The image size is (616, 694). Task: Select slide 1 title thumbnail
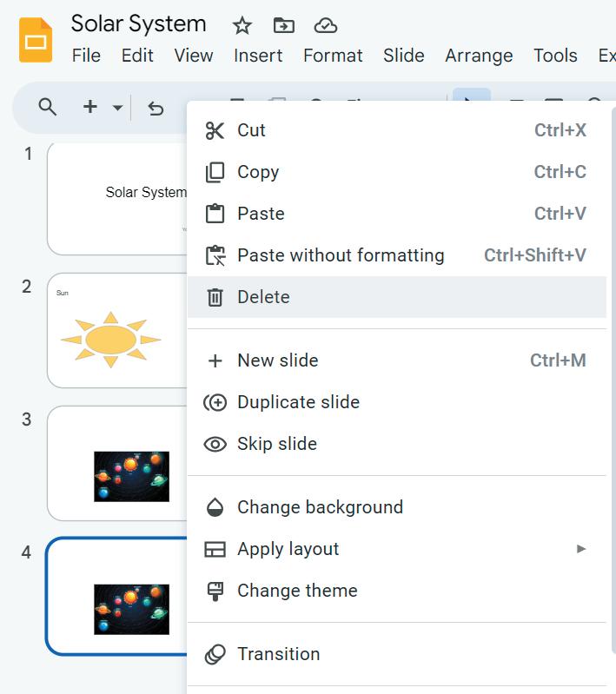pyautogui.click(x=117, y=198)
